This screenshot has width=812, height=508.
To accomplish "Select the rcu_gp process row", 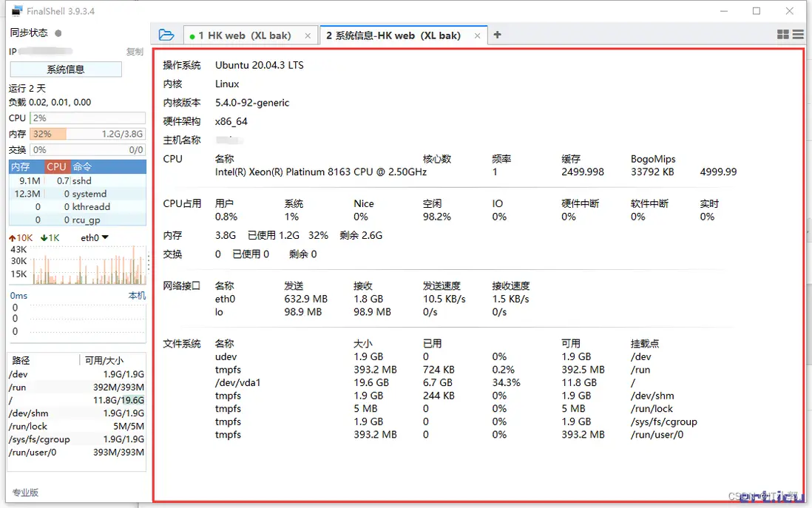I will coord(78,220).
